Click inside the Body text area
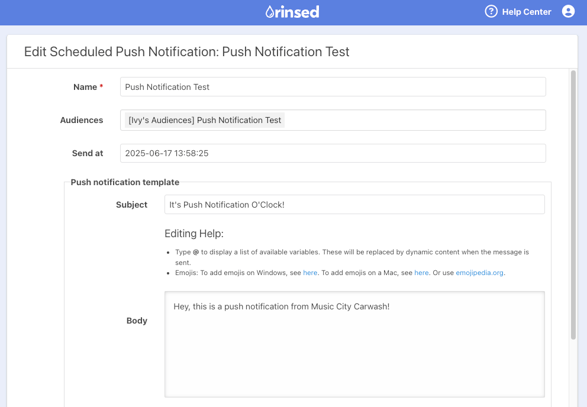The height and width of the screenshot is (407, 587). click(354, 344)
